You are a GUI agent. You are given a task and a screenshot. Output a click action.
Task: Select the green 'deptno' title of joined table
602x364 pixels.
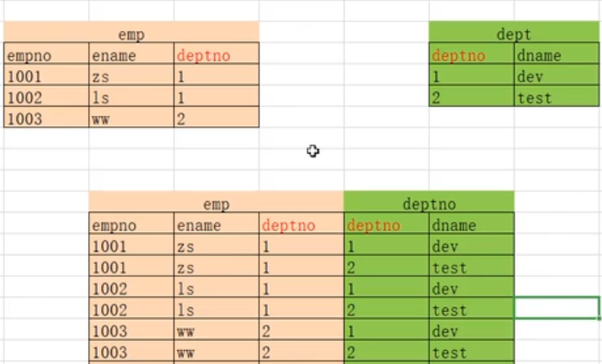[428, 204]
